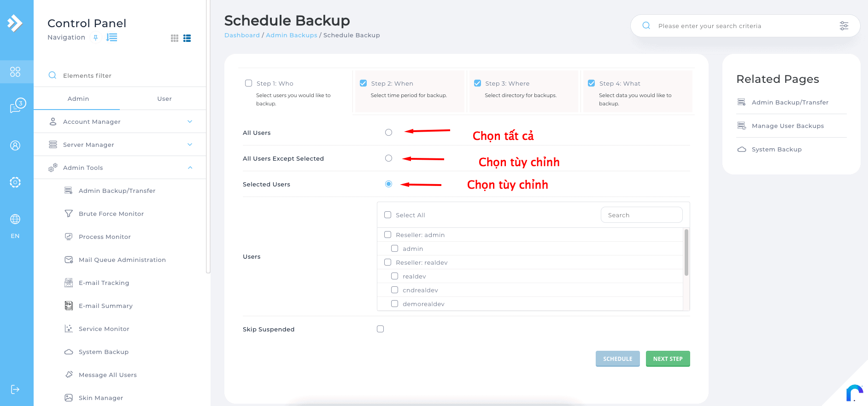Check the Reseller: admin checkbox
This screenshot has height=406, width=868.
(388, 235)
